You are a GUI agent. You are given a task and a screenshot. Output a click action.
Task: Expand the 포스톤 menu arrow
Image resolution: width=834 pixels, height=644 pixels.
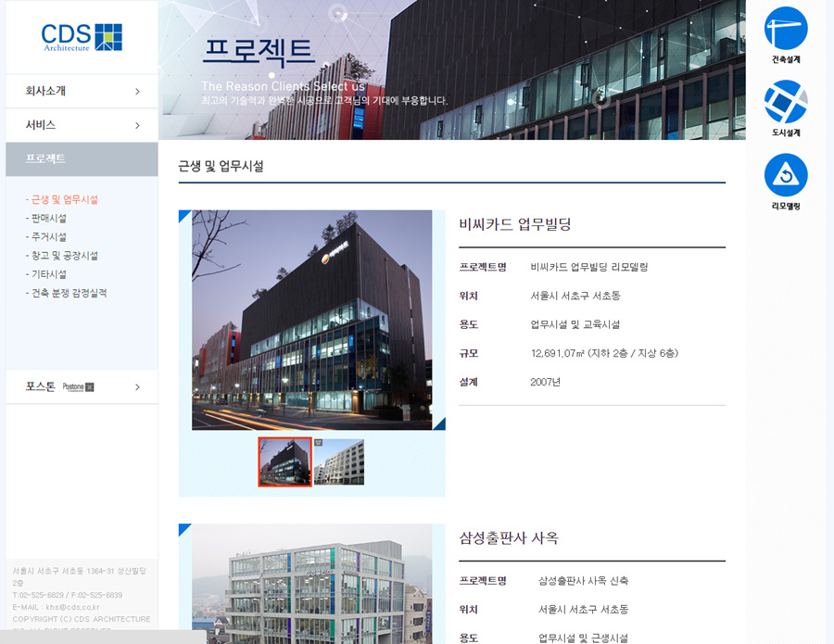(137, 387)
